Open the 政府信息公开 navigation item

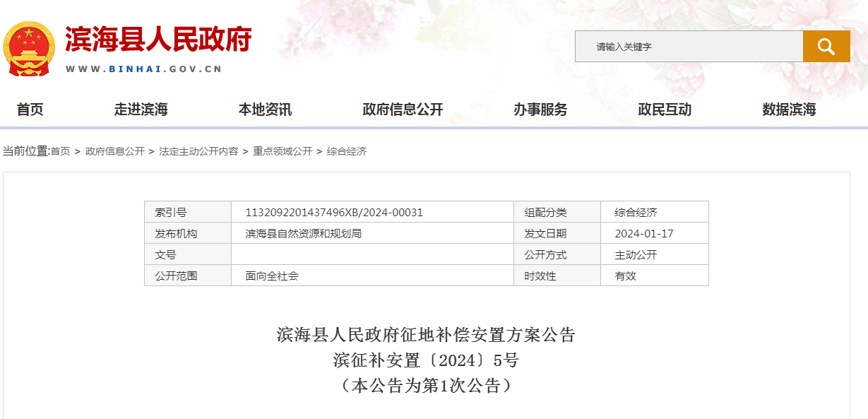tap(403, 110)
